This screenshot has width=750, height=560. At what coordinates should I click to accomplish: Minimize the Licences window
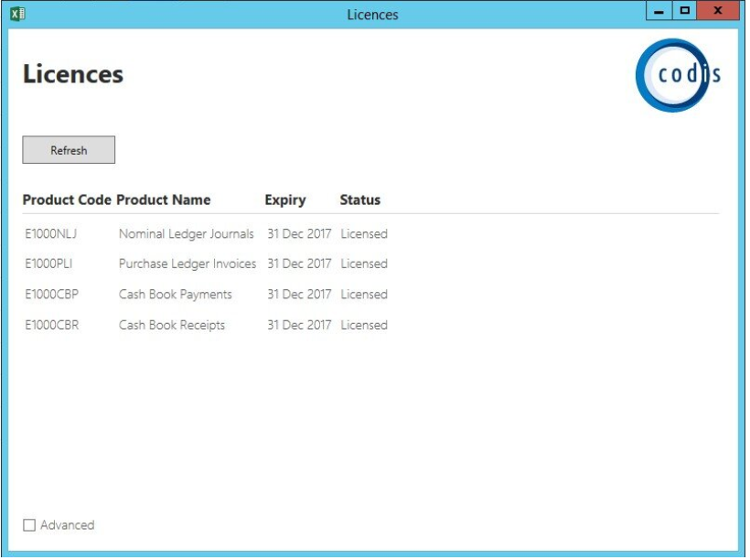659,11
